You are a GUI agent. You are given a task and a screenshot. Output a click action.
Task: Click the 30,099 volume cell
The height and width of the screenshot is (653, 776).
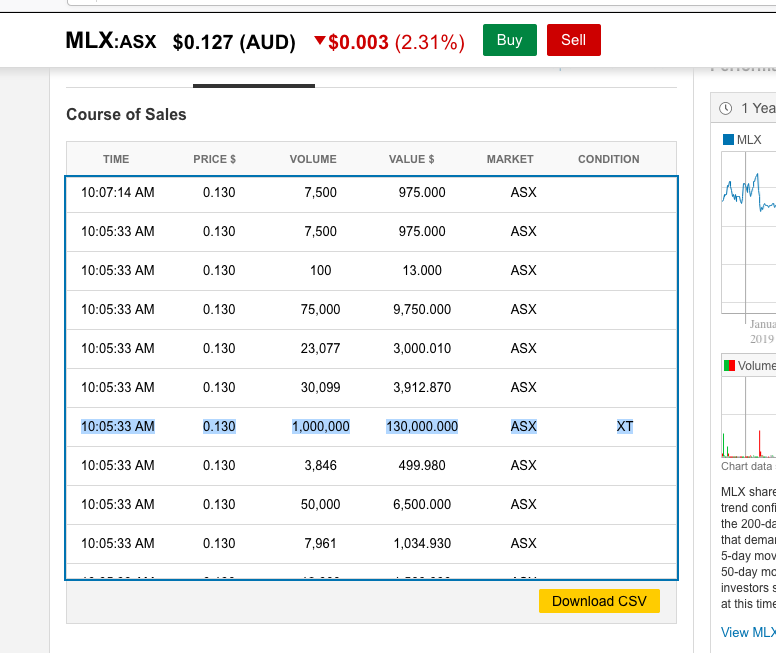321,387
